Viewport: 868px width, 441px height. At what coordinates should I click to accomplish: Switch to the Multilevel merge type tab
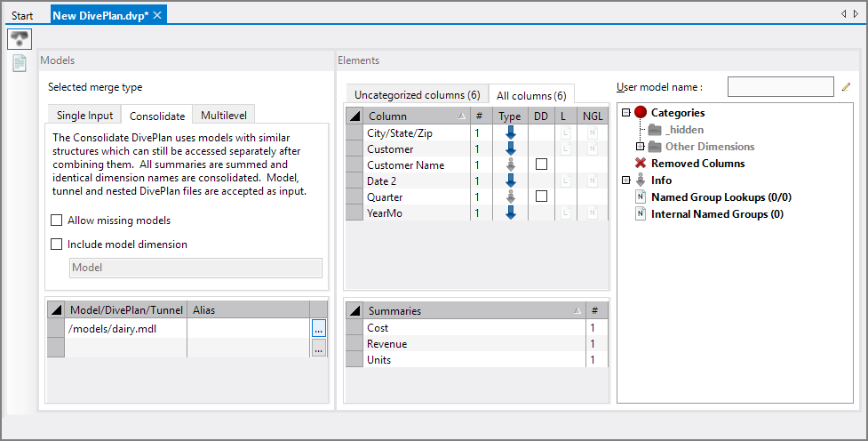click(x=225, y=116)
